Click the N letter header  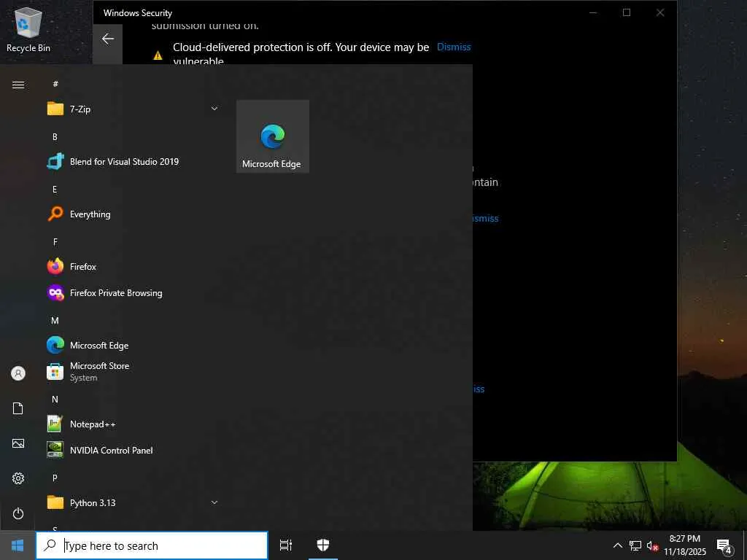click(x=55, y=399)
